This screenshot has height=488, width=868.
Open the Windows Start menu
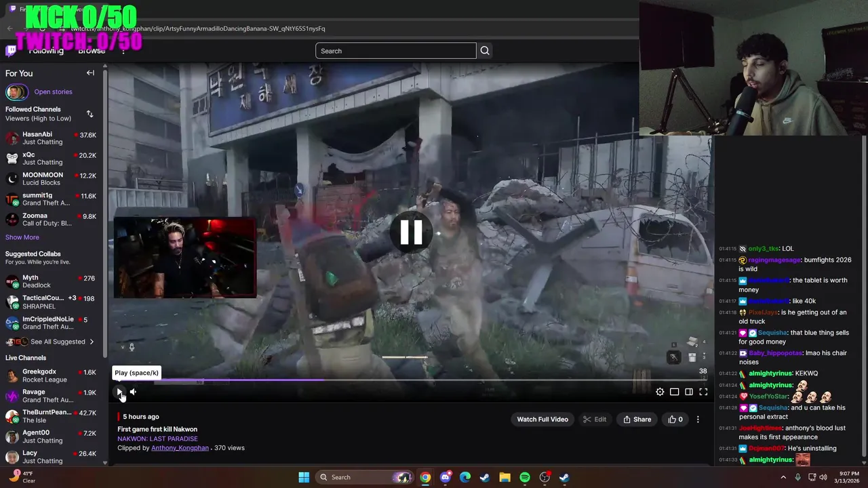[x=304, y=477]
